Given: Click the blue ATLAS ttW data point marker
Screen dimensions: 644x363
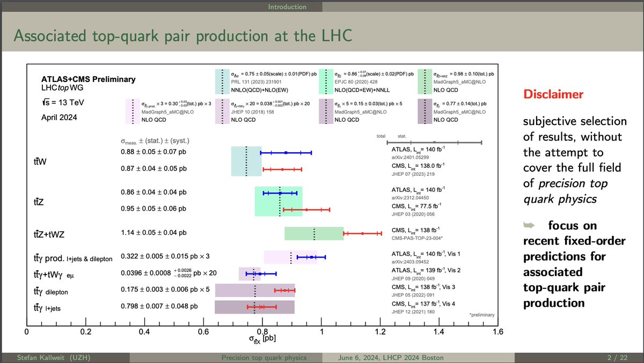Looking at the screenshot, I should pos(286,152).
